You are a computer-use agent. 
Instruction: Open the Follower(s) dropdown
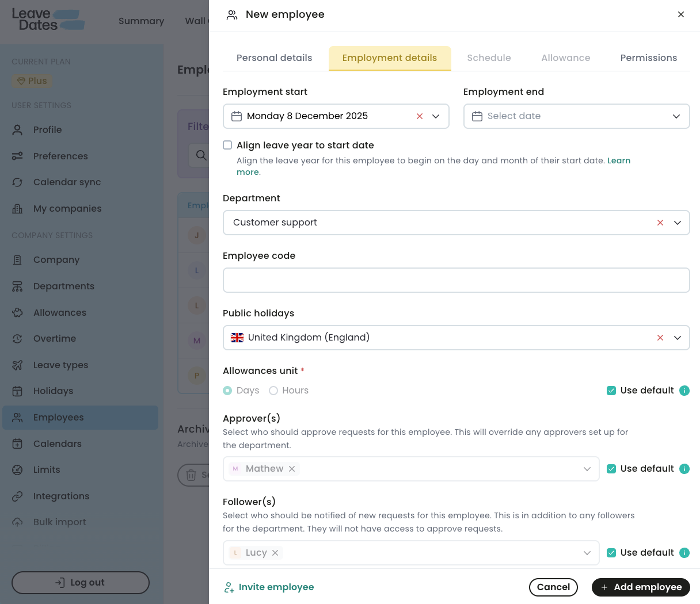click(x=587, y=553)
